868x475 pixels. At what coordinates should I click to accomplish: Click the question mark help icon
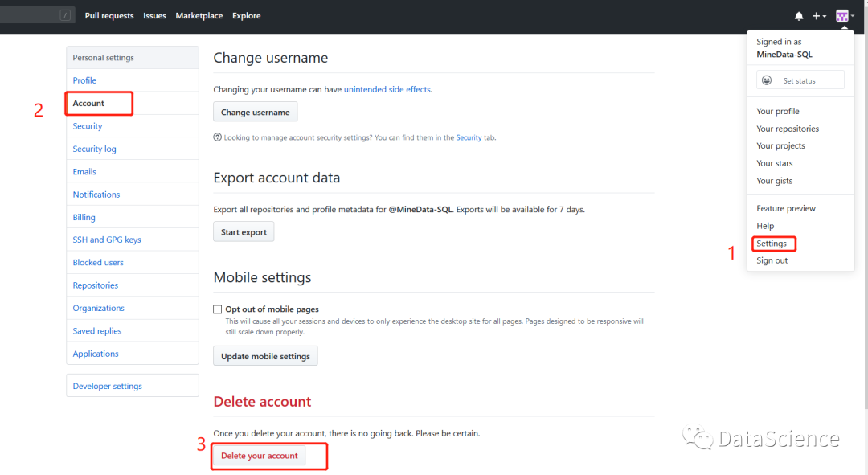coord(217,137)
